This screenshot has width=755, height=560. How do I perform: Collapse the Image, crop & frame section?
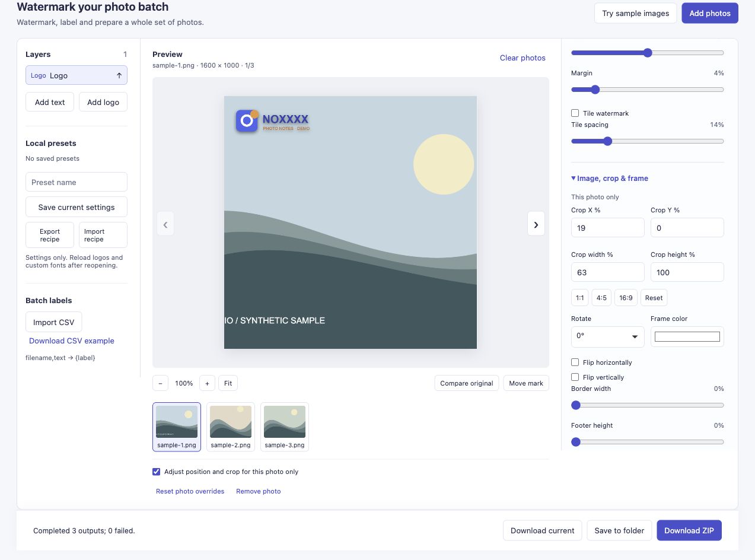tap(610, 178)
